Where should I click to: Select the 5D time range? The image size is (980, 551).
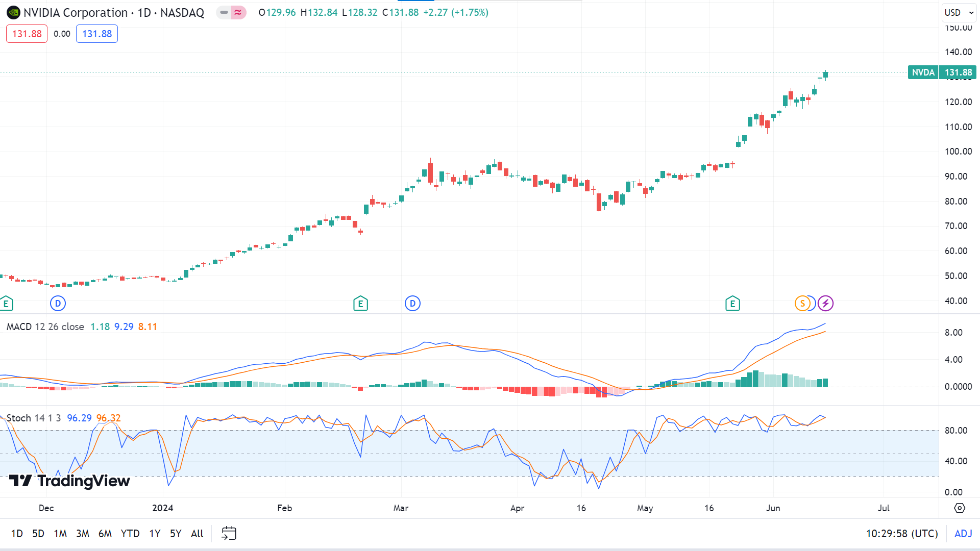(38, 534)
